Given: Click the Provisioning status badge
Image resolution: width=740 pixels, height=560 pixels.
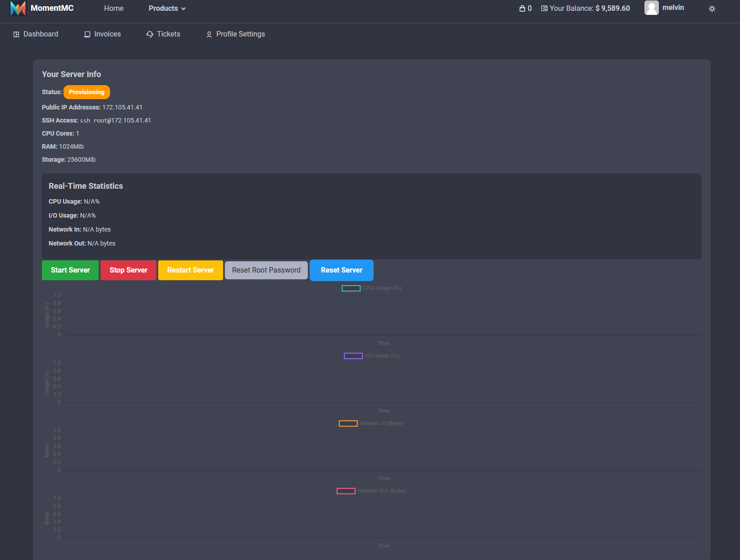Looking at the screenshot, I should 87,92.
